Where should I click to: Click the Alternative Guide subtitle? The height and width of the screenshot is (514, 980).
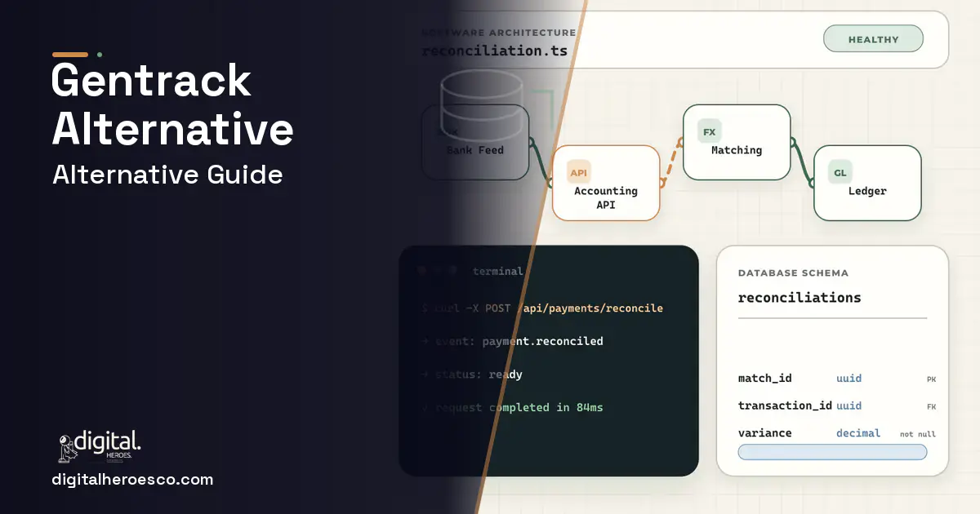click(x=167, y=175)
